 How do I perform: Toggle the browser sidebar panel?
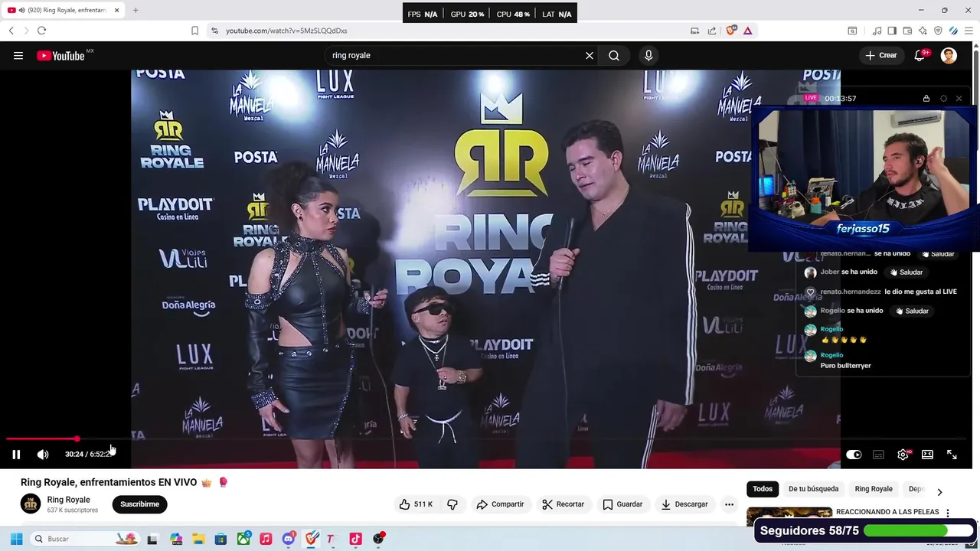(x=892, y=31)
